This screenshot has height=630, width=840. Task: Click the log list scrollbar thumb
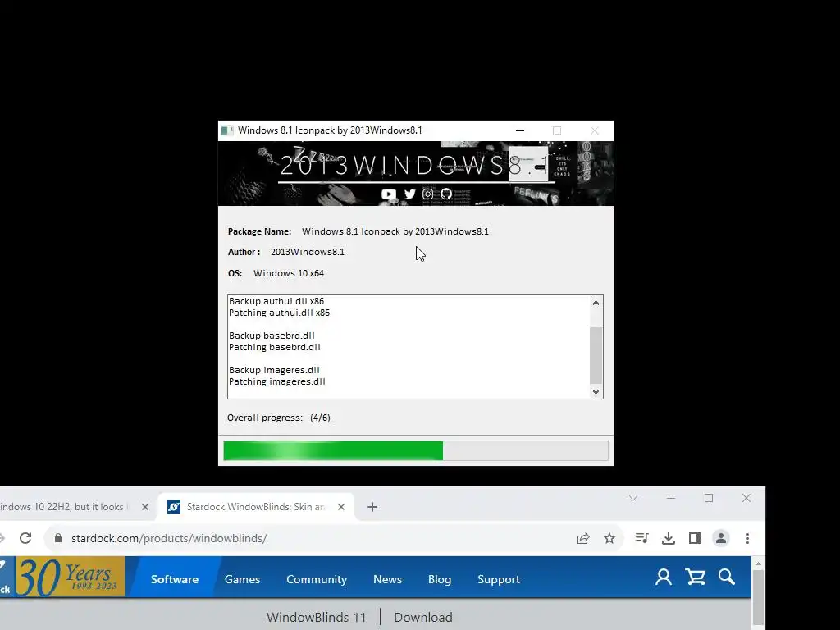596,356
